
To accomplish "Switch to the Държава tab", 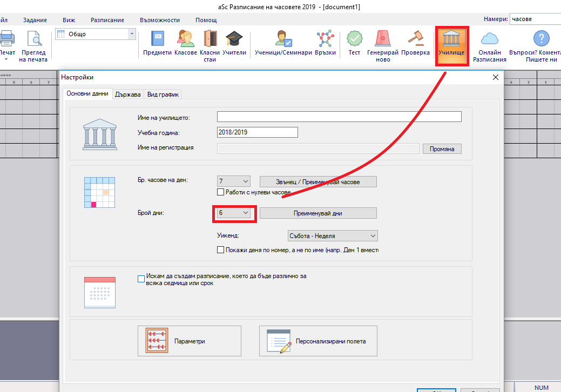I will [128, 94].
